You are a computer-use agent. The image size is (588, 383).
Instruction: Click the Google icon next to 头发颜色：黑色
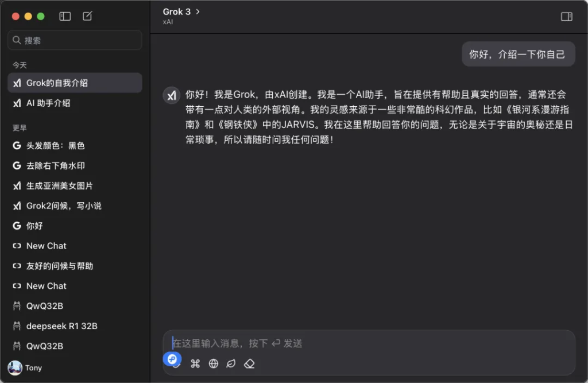click(17, 145)
